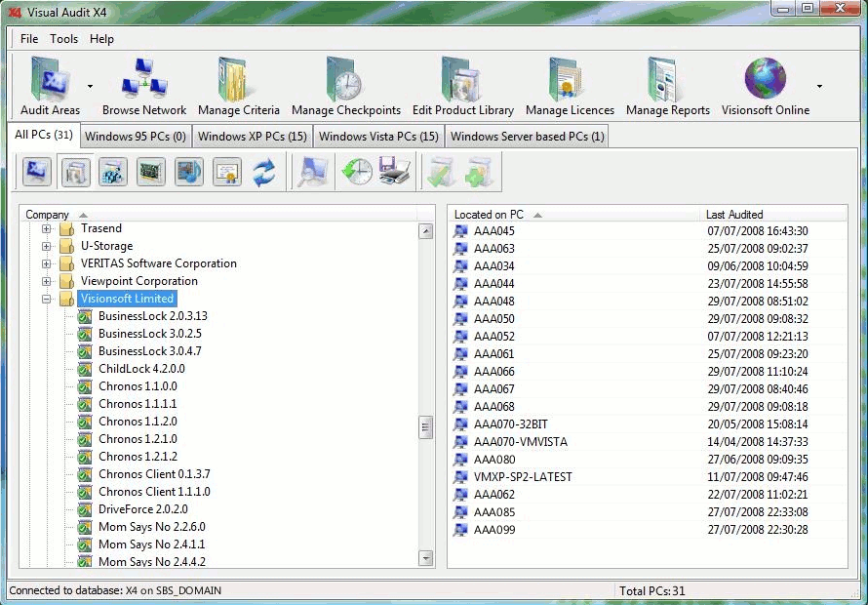Screen dimensions: 868x605
Task: Select the multimedia files view icon
Action: click(189, 172)
